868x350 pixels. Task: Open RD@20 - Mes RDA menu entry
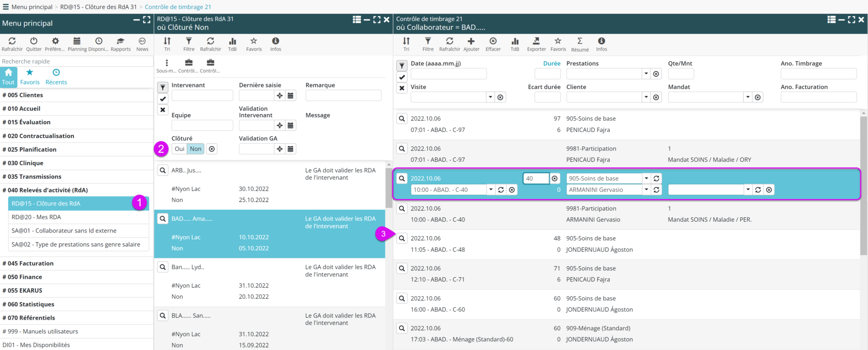(x=36, y=217)
